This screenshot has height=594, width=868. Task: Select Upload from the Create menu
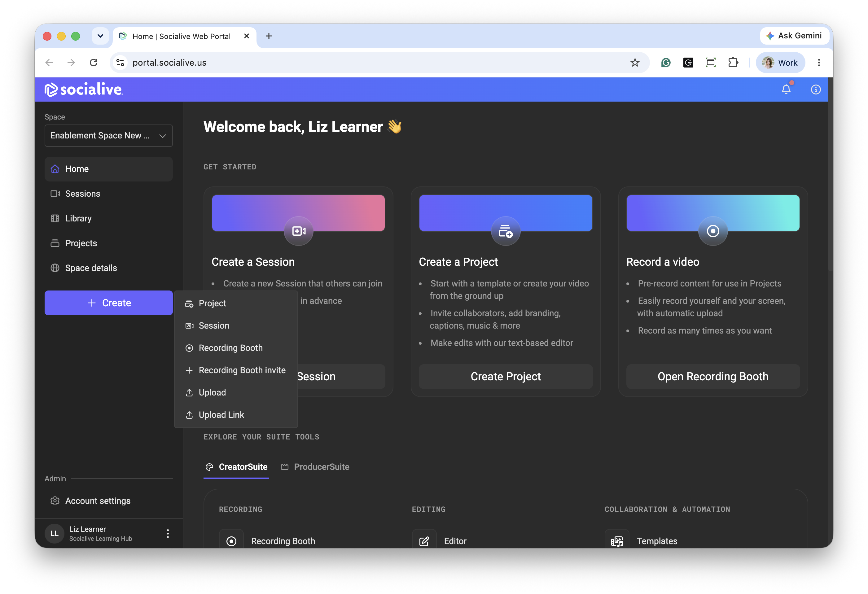(x=236, y=392)
